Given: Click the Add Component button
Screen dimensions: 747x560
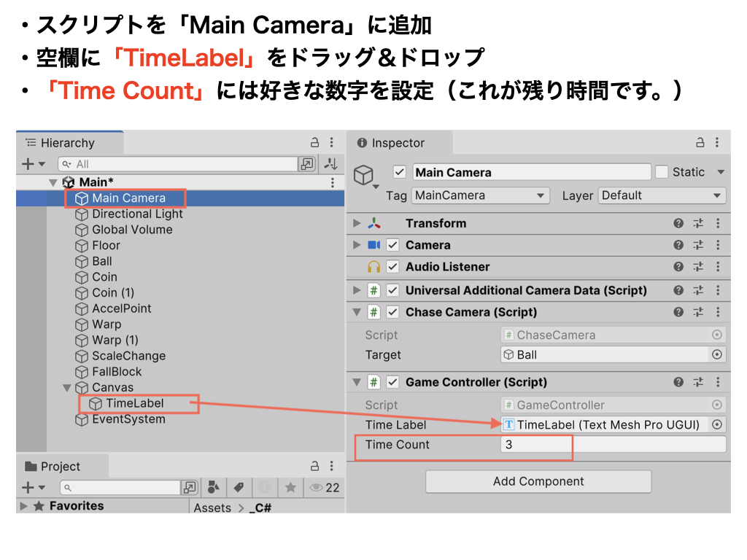Looking at the screenshot, I should pyautogui.click(x=538, y=481).
